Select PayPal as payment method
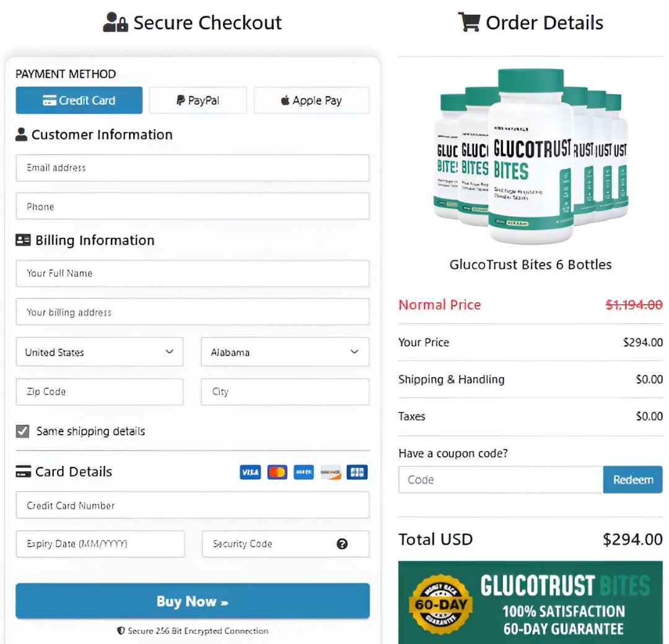 click(198, 100)
